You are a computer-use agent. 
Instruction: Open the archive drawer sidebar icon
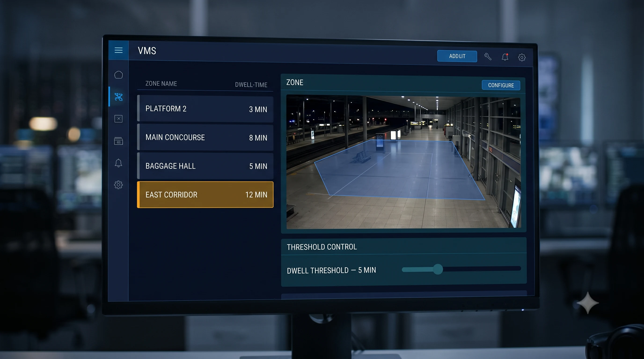tap(118, 141)
